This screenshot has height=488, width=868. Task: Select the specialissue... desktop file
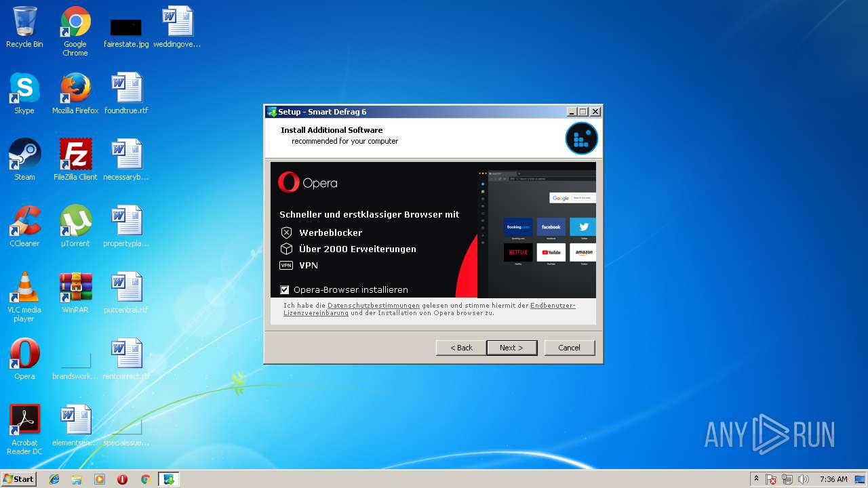coord(126,432)
